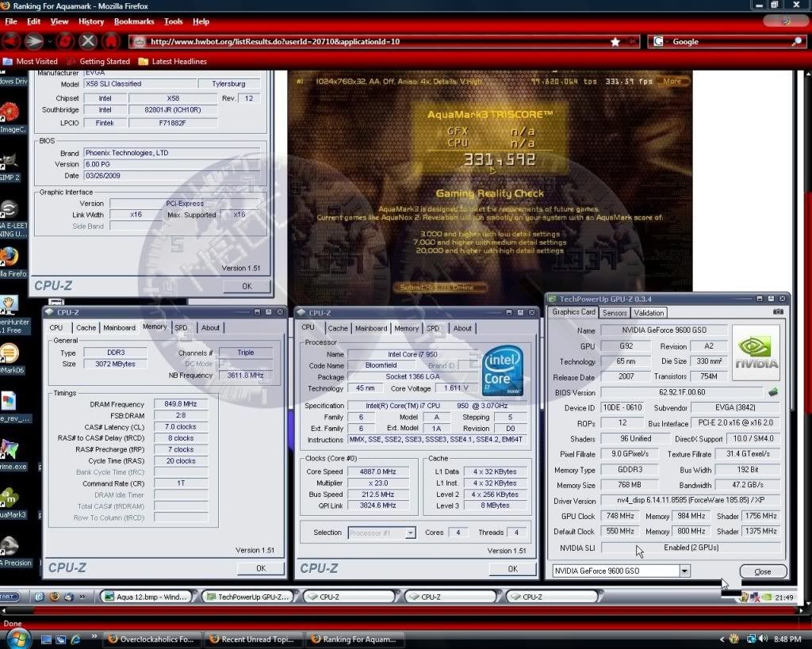This screenshot has width=812, height=649.
Task: Open the Windows Start orb
Action: pyautogui.click(x=18, y=639)
